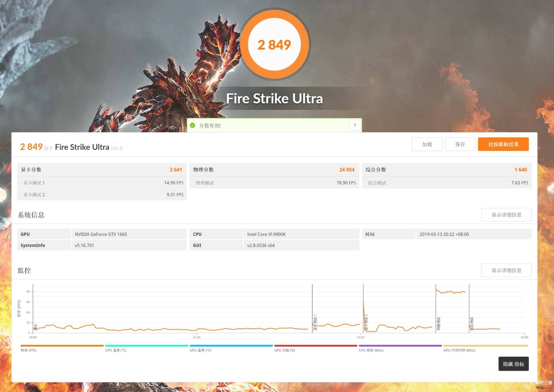
Task: Click the 加载 load button
Action: click(427, 144)
